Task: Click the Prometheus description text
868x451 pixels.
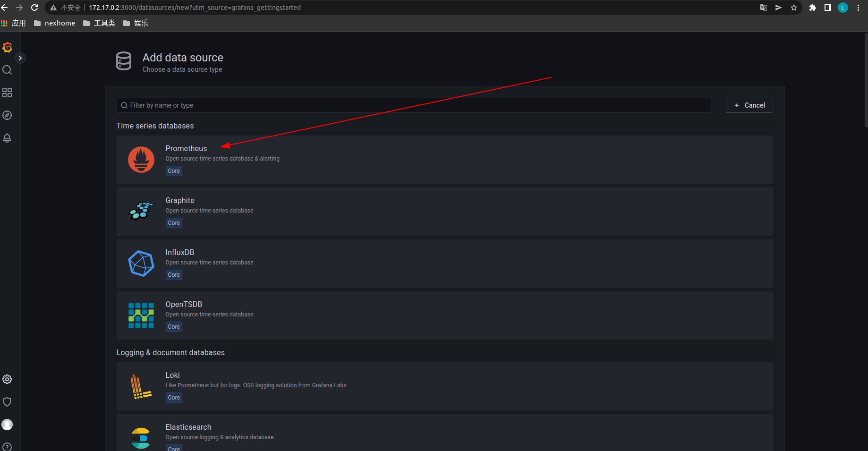Action: tap(222, 159)
